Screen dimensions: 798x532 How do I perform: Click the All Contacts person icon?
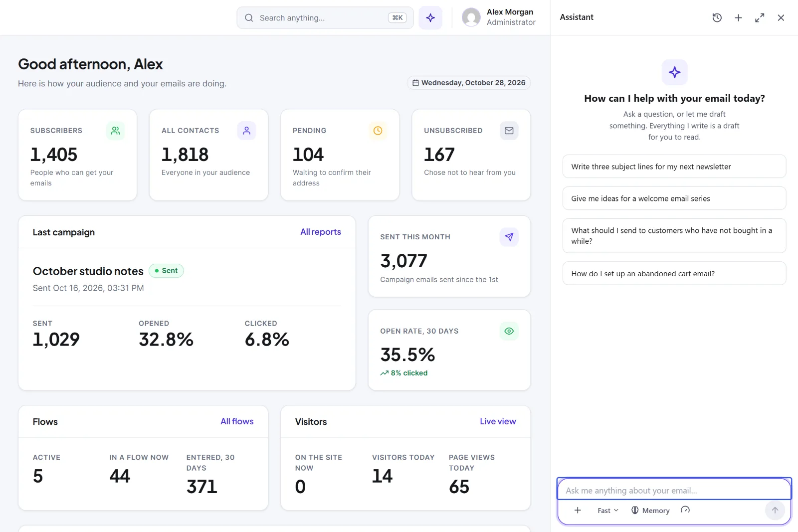click(246, 131)
